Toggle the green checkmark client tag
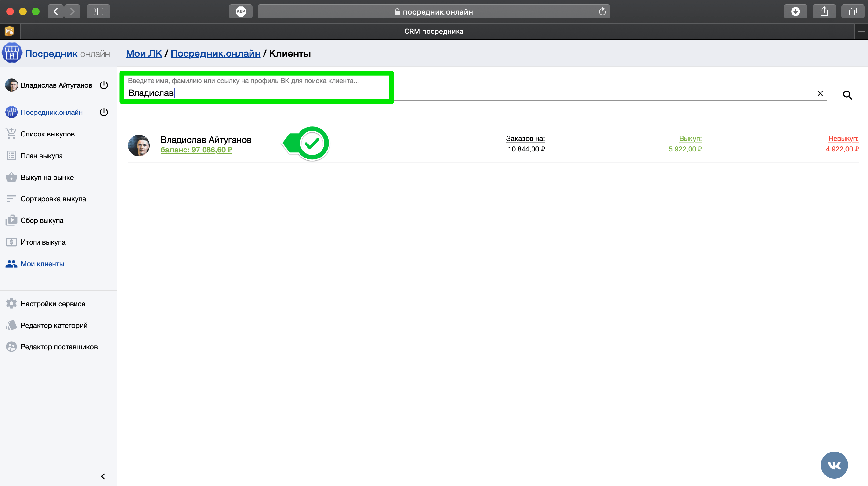The height and width of the screenshot is (486, 868). [311, 143]
